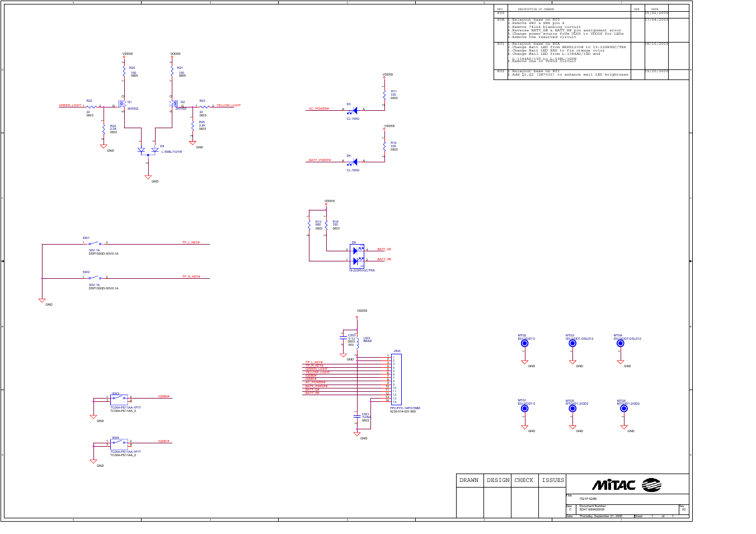Click the IQSB0# net label beside SW3
The height and width of the screenshot is (534, 756).
click(x=163, y=397)
